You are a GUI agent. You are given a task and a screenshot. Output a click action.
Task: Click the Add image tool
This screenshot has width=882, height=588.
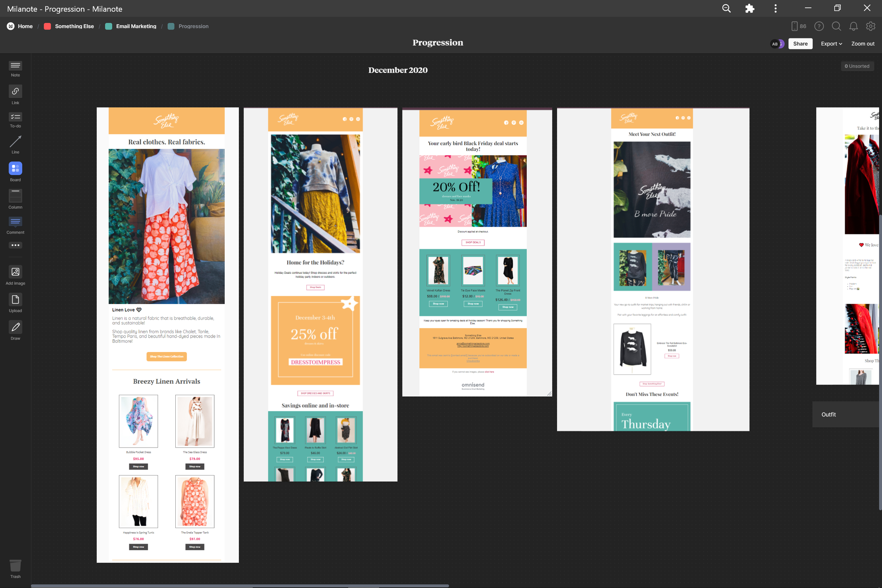coord(16,275)
